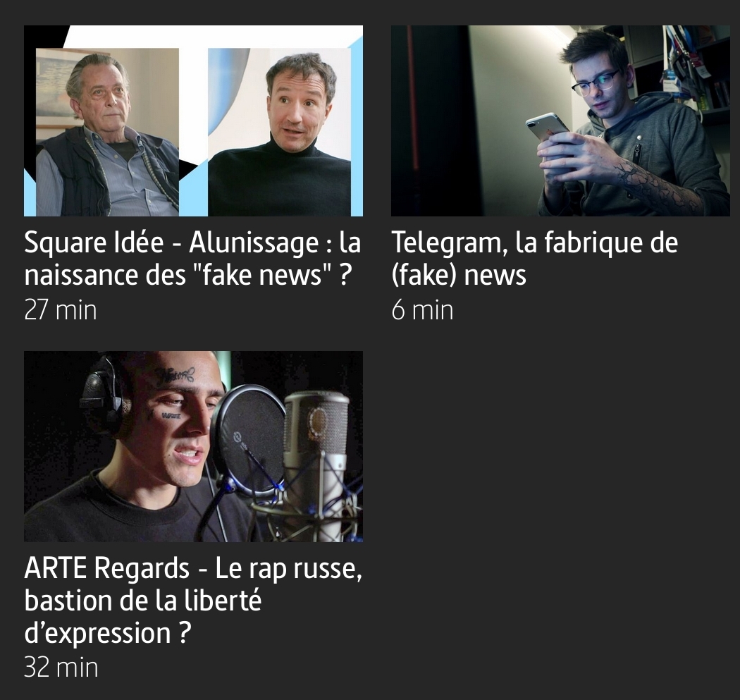
Task: Click text 'd'expression ?' in rap title
Action: 108,634
